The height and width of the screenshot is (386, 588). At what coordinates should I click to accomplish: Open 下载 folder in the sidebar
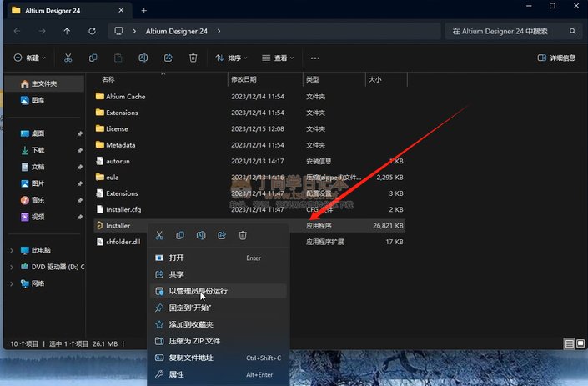38,150
